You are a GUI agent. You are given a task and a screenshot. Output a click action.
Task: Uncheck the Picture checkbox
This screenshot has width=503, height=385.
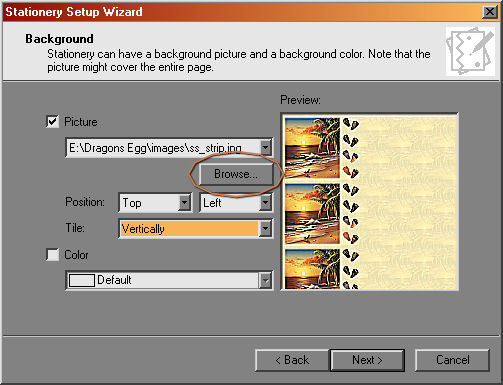(52, 122)
